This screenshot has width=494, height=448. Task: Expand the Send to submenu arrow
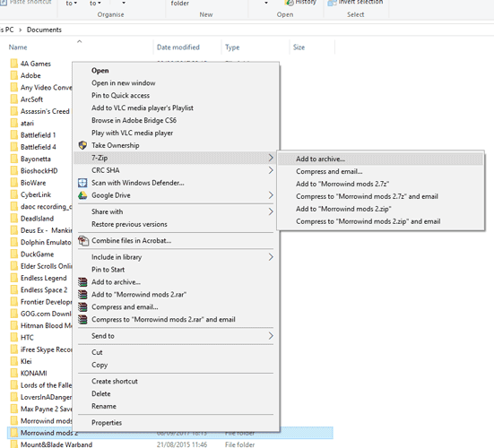(271, 336)
